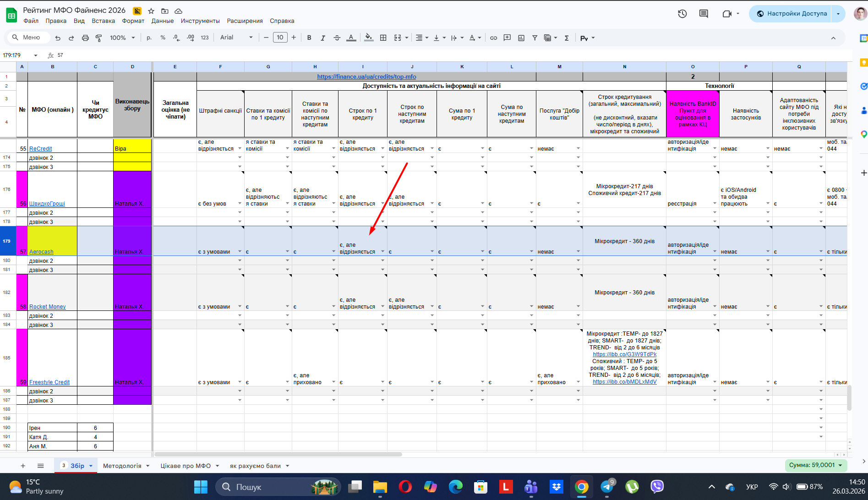Screen dimensions: 868x500
Task: Open Telegram from the taskbar
Action: click(607, 487)
